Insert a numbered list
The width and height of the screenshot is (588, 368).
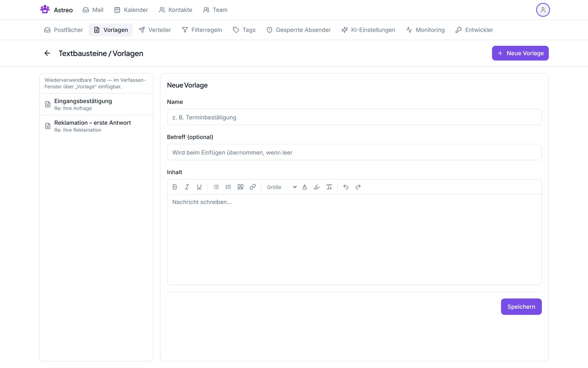228,187
